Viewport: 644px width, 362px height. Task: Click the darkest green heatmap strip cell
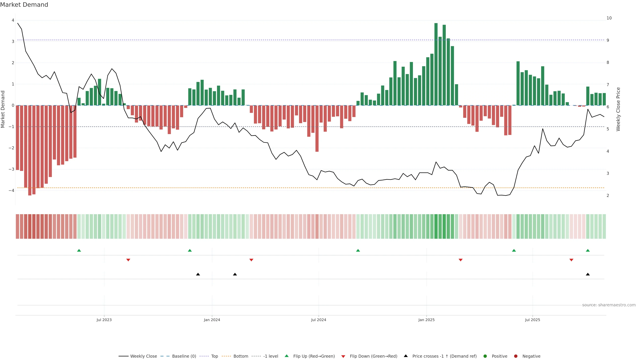[436, 226]
